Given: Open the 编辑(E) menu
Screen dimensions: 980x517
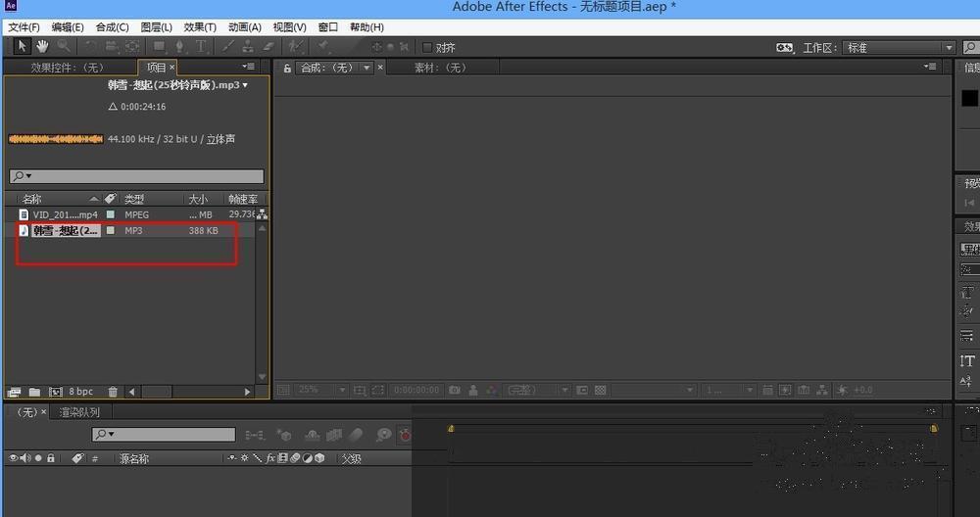Looking at the screenshot, I should pos(68,27).
